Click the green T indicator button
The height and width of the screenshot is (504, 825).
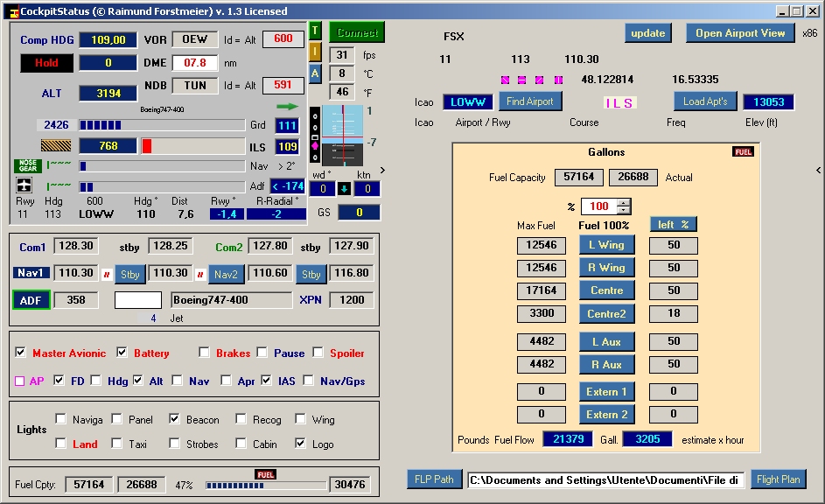[315, 31]
